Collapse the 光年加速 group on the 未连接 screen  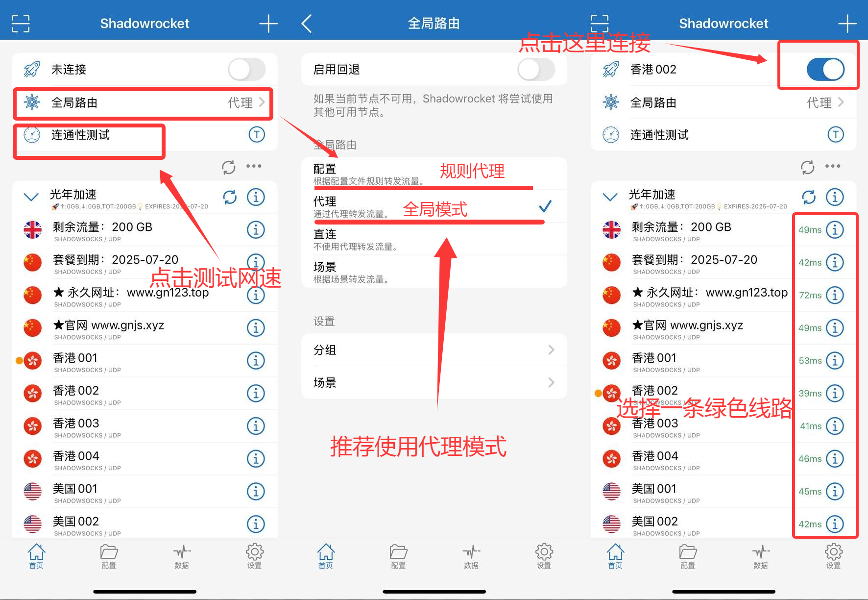pos(31,197)
